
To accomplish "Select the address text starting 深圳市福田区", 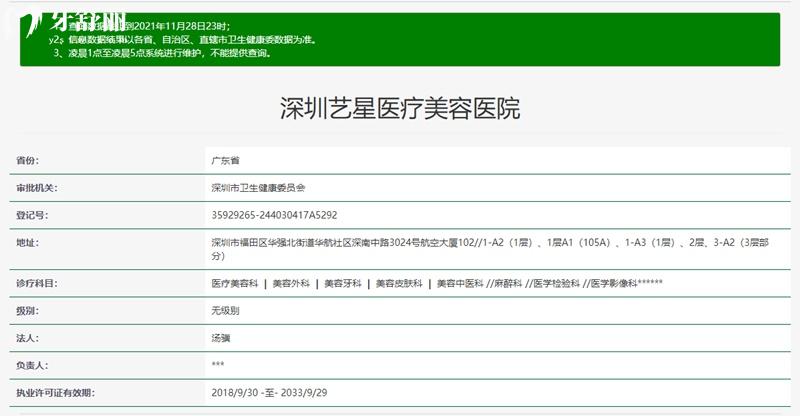I will [490, 249].
